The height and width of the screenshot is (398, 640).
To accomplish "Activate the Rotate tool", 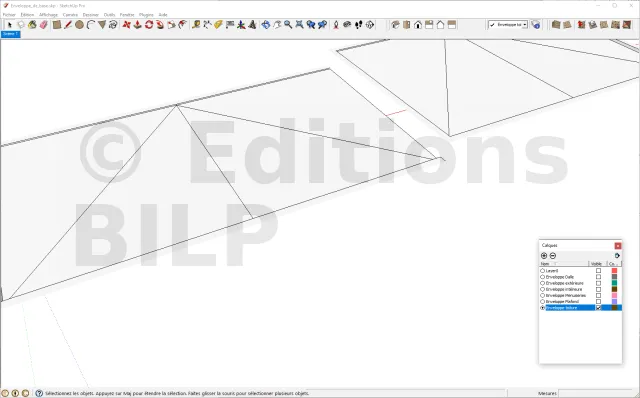I will click(149, 25).
